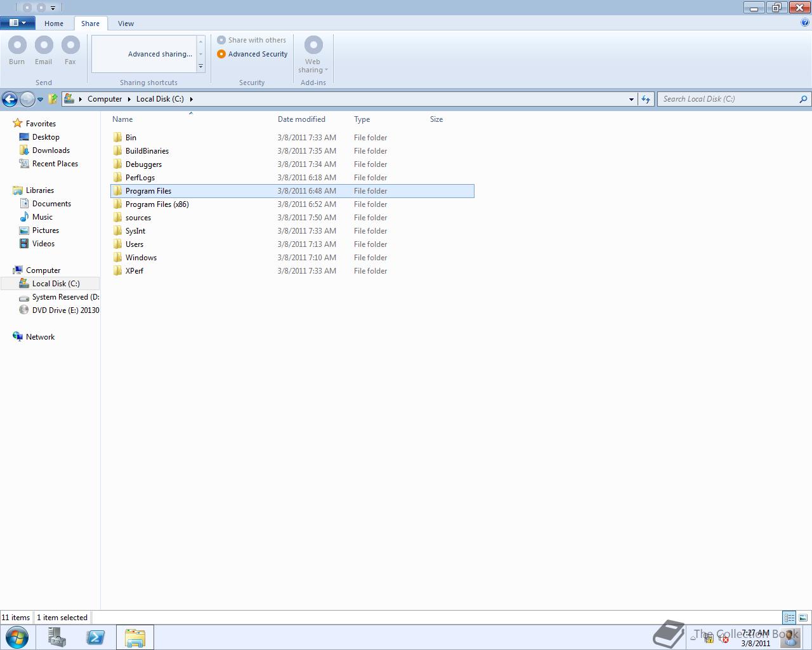This screenshot has width=812, height=650.
Task: Select the Favorites star icon
Action: pyautogui.click(x=18, y=123)
